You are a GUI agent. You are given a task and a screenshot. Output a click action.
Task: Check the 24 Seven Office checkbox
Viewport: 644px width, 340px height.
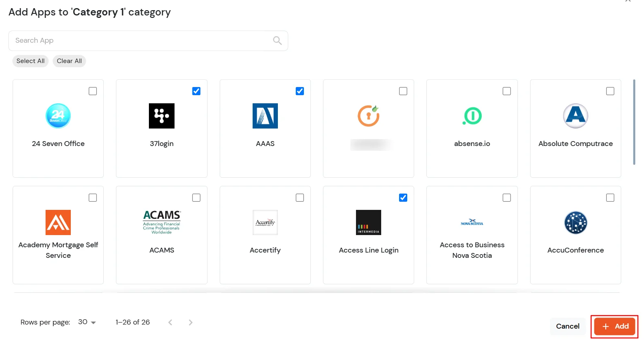[x=93, y=91]
